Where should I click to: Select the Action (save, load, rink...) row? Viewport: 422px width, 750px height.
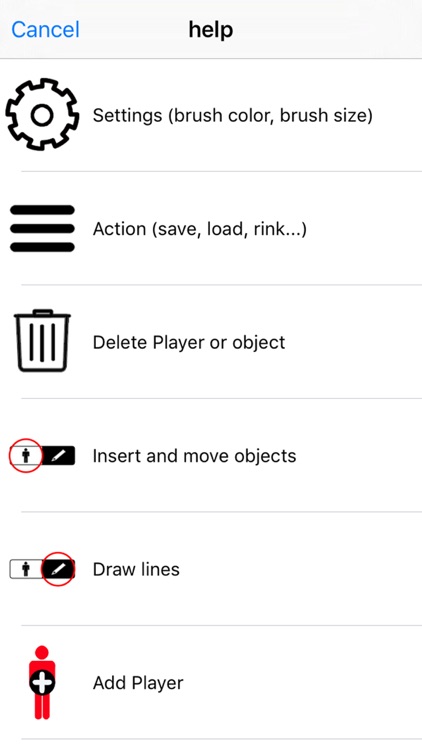(211, 229)
